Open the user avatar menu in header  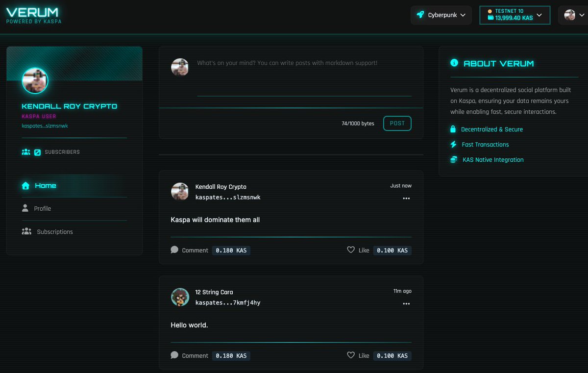click(x=573, y=15)
